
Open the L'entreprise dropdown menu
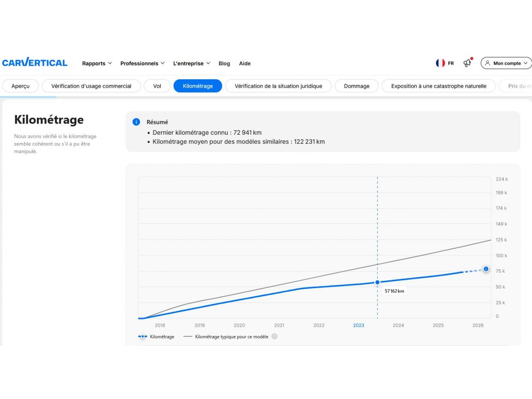coord(191,63)
